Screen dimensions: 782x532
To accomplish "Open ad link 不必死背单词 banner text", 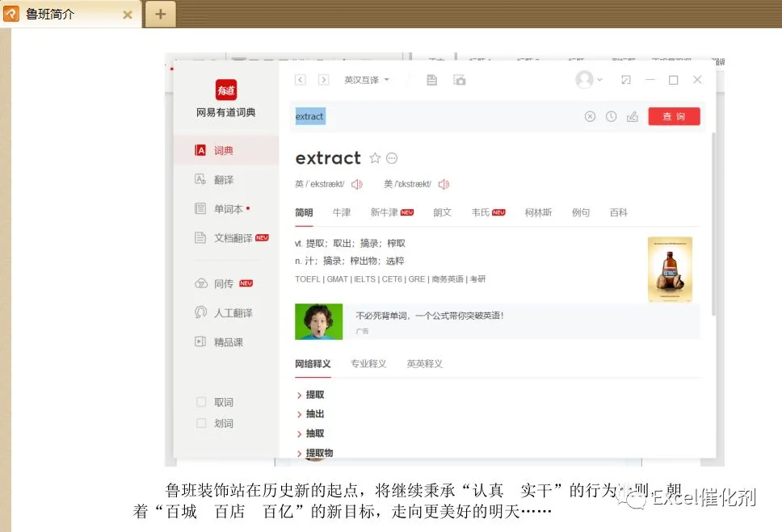I will [430, 316].
